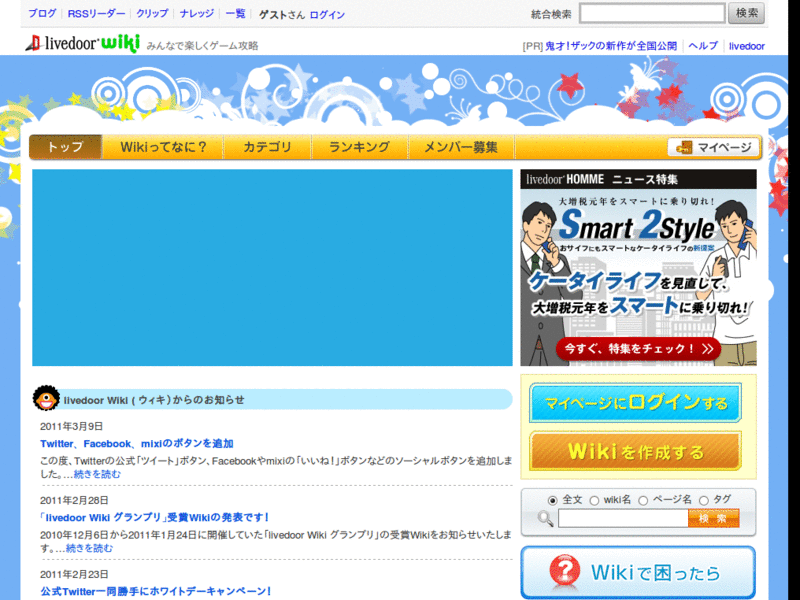Image resolution: width=800 pixels, height=600 pixels.
Task: Click the livedoor wiki logo
Action: [x=83, y=43]
